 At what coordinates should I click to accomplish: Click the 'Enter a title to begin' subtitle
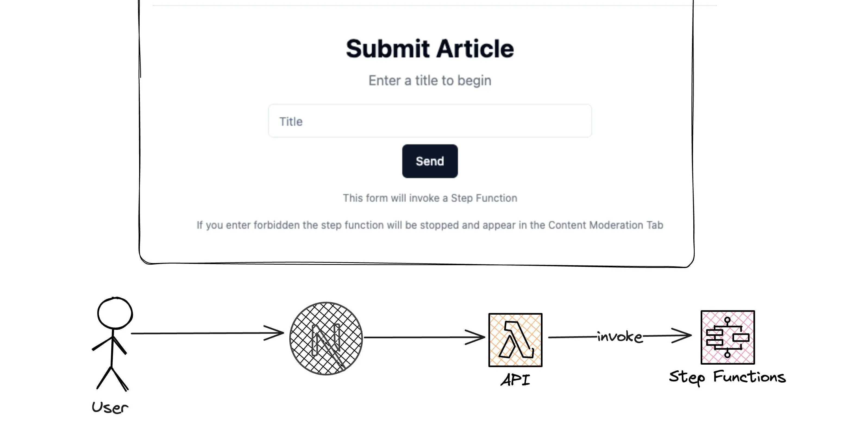(x=430, y=80)
